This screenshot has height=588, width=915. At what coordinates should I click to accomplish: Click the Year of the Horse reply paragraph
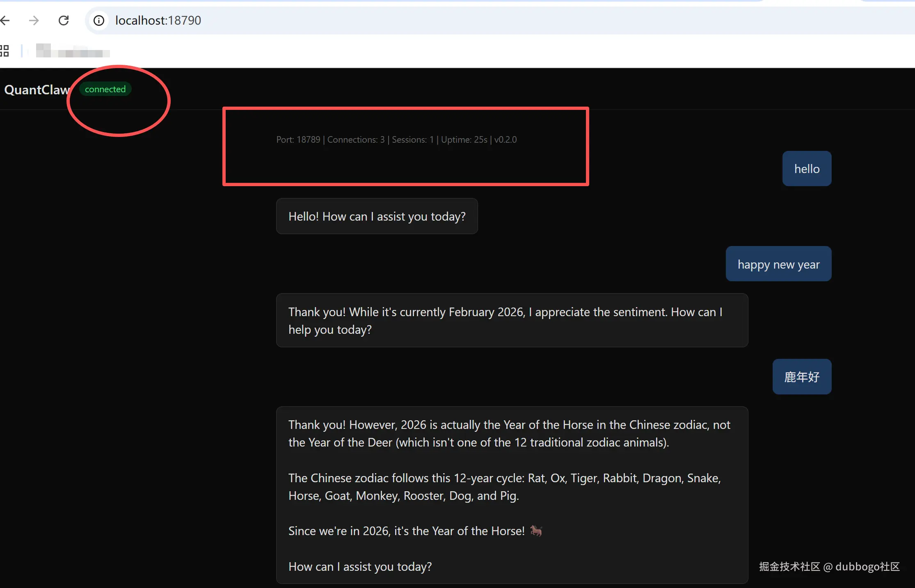coord(509,433)
